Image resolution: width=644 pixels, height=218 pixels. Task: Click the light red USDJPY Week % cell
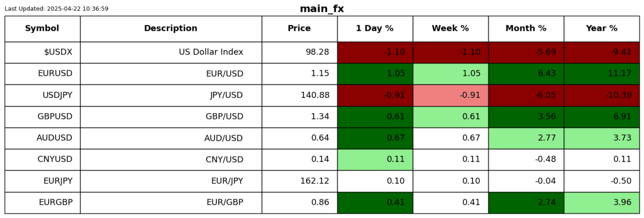450,95
